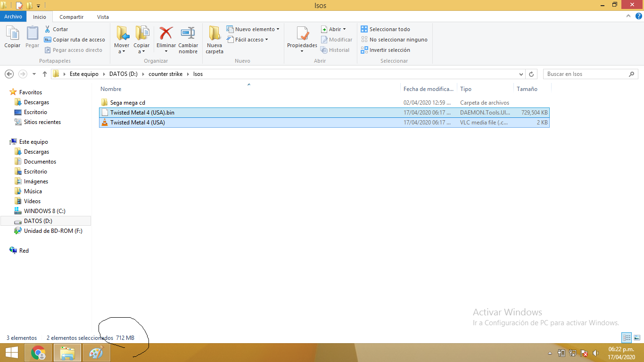644x362 pixels.
Task: Click the Cortar scissors icon
Action: [48, 29]
